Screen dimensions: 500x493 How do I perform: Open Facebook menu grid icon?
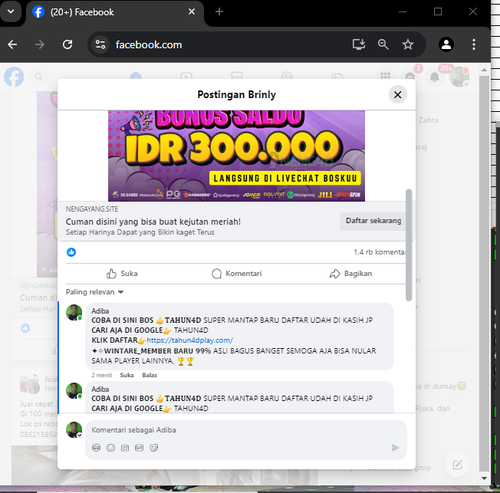(x=385, y=76)
